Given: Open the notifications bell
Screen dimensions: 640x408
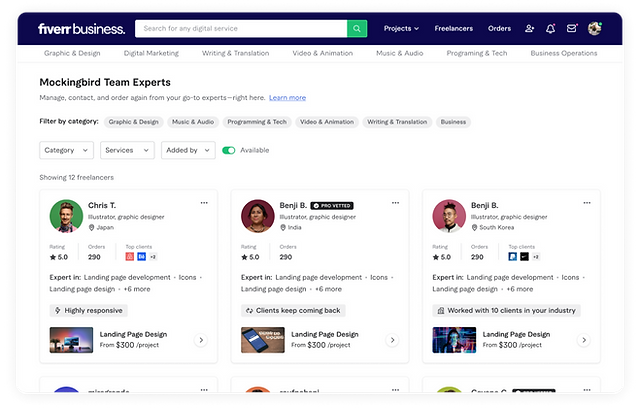Looking at the screenshot, I should [x=551, y=29].
